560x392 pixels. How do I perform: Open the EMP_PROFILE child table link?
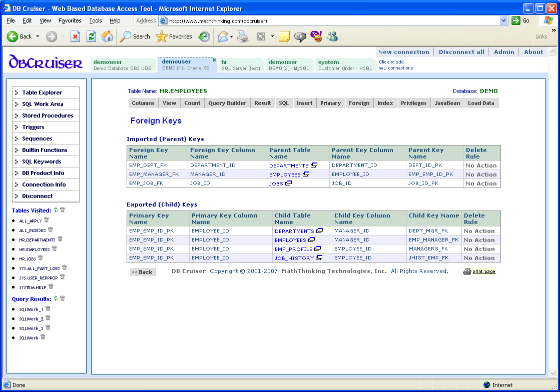coord(293,249)
